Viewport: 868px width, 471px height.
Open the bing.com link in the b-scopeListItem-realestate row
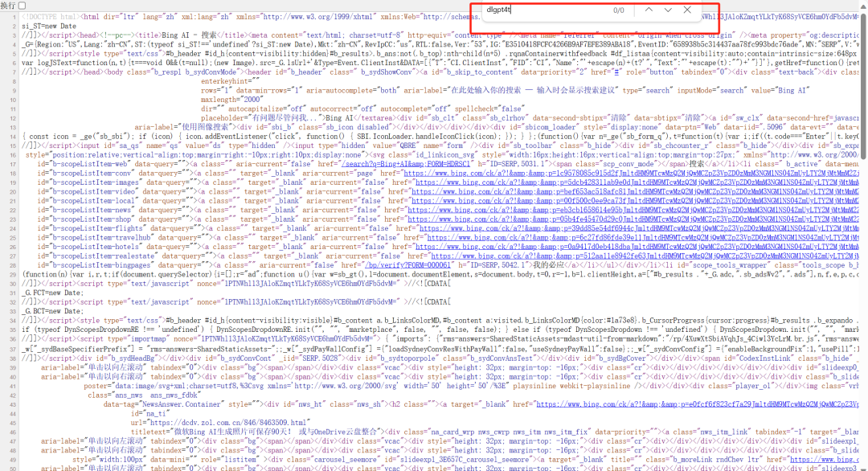click(x=645, y=256)
